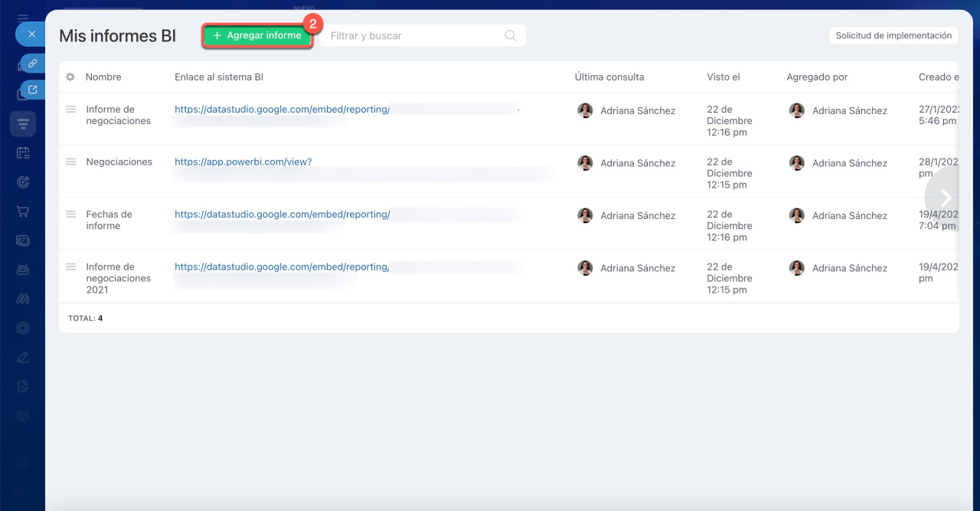
Task: Open panel in new window icon
Action: [x=33, y=90]
